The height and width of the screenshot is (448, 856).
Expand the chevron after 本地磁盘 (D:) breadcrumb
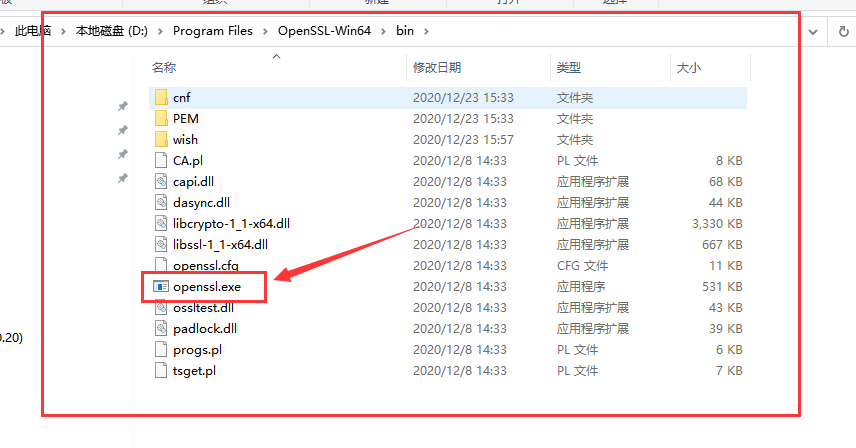click(x=160, y=32)
